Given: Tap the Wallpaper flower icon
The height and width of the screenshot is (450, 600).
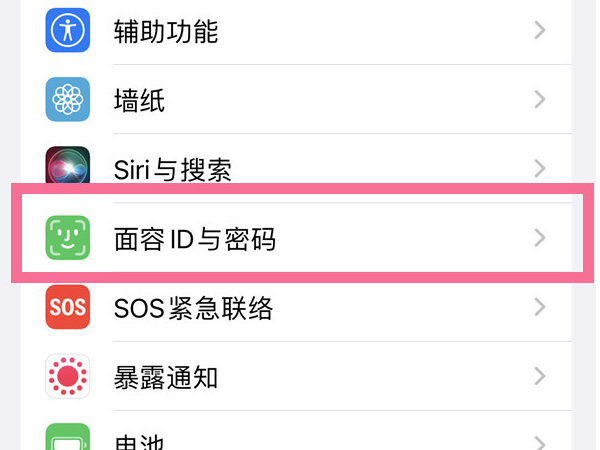Looking at the screenshot, I should coord(68,100).
